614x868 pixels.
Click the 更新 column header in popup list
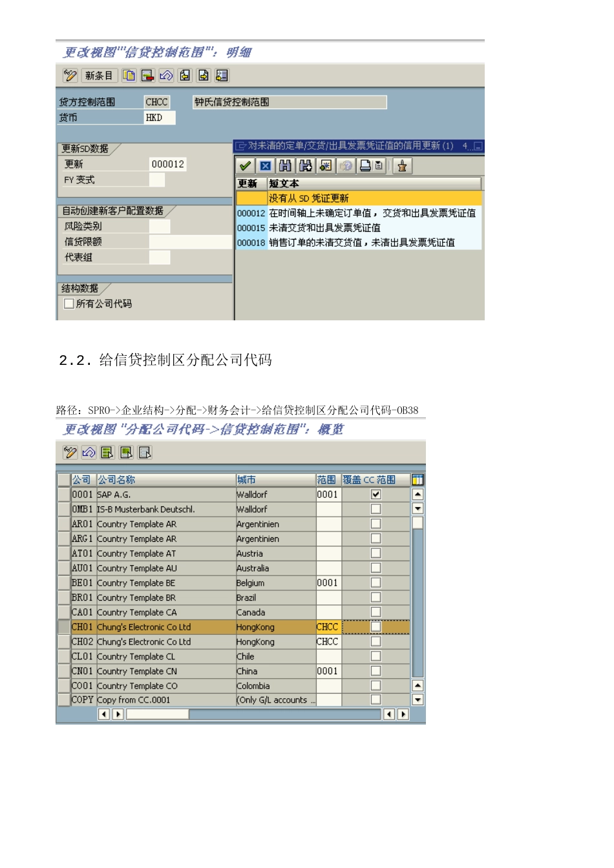pos(251,183)
